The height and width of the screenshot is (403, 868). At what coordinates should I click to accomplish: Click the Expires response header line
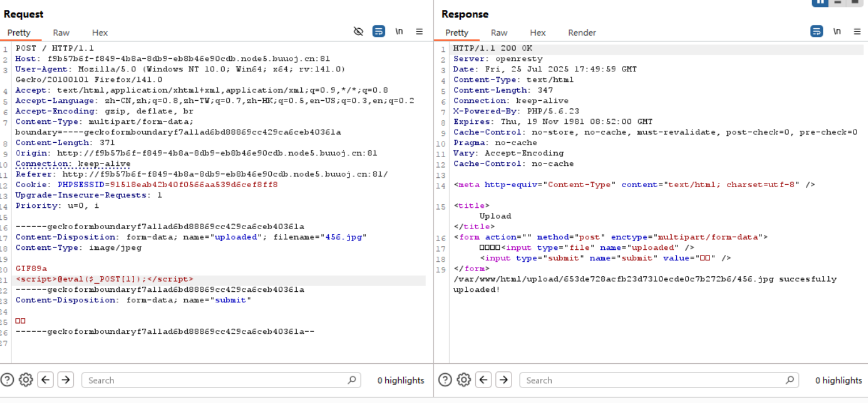click(553, 121)
